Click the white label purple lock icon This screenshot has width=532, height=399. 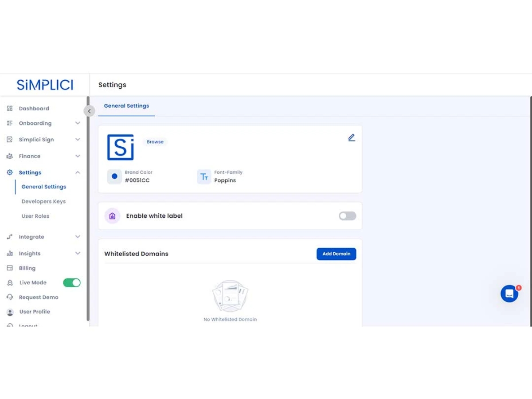click(112, 216)
